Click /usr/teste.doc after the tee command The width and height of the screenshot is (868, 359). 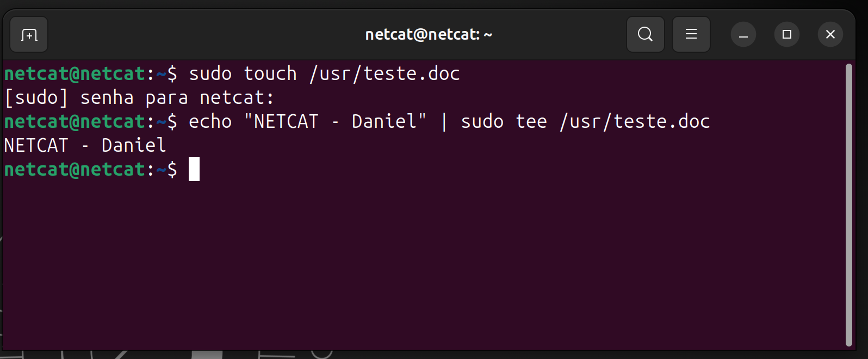[635, 121]
